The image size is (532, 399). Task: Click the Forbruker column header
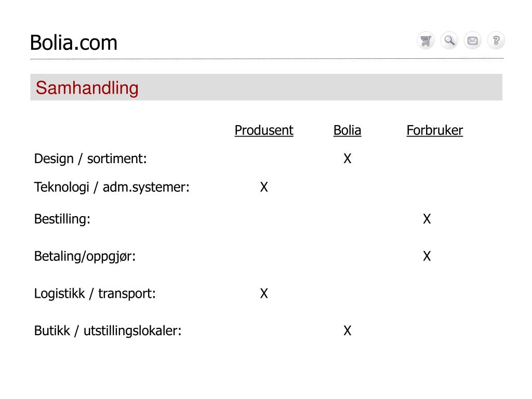point(435,130)
